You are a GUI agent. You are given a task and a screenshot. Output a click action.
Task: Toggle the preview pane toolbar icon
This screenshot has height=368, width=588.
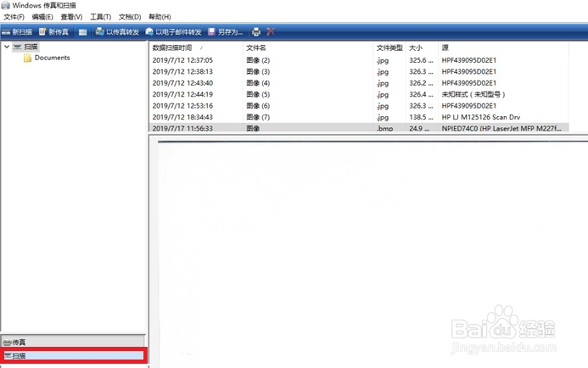pyautogui.click(x=83, y=32)
